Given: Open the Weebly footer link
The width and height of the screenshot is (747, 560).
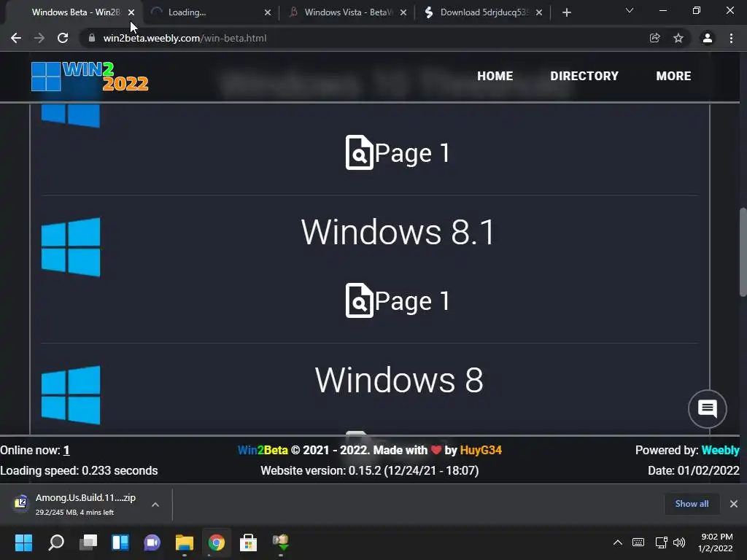Looking at the screenshot, I should [720, 450].
